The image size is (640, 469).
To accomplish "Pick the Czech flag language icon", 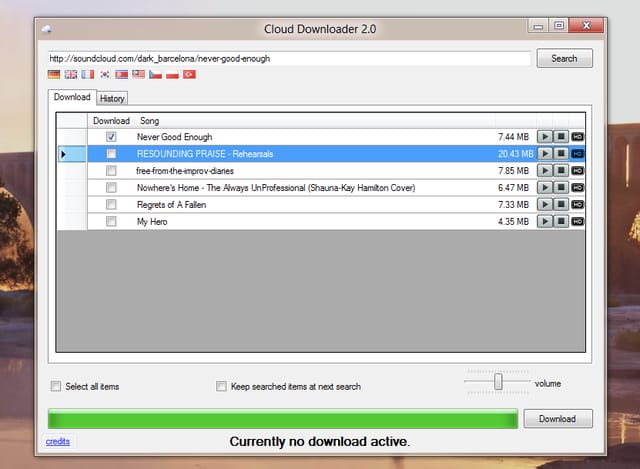I will pyautogui.click(x=155, y=74).
